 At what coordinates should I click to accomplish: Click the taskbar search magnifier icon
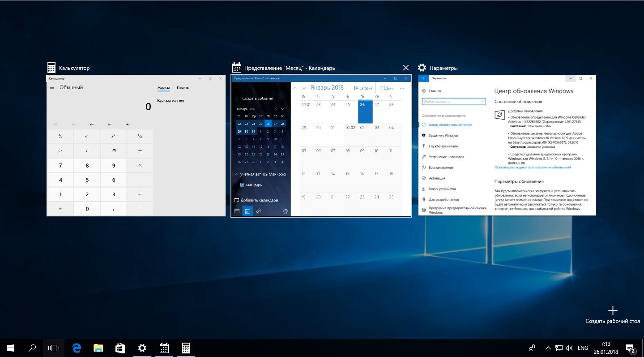click(x=32, y=348)
